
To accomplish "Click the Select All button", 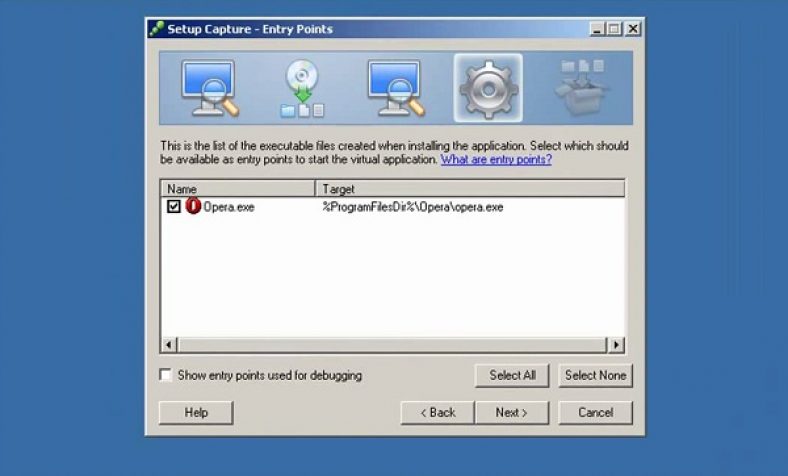I will pos(512,375).
